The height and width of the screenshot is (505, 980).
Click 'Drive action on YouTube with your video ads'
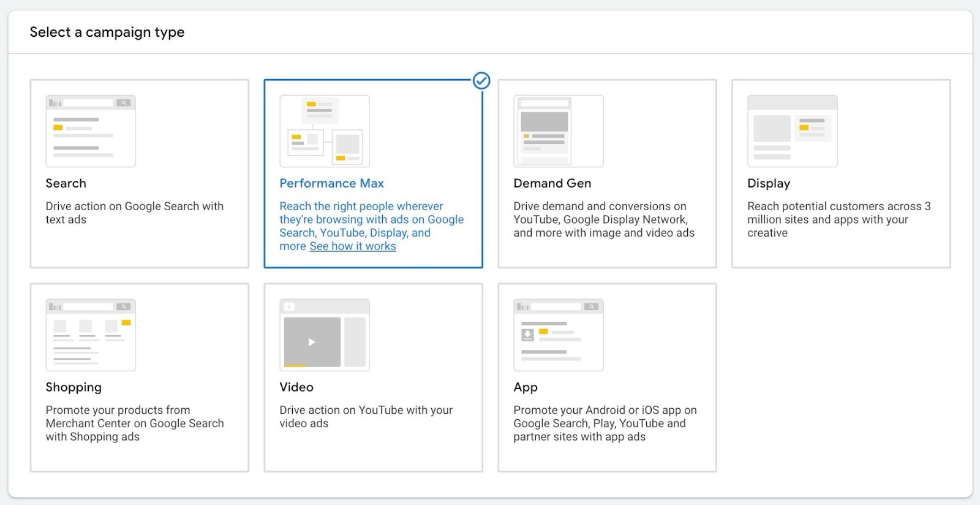point(366,417)
